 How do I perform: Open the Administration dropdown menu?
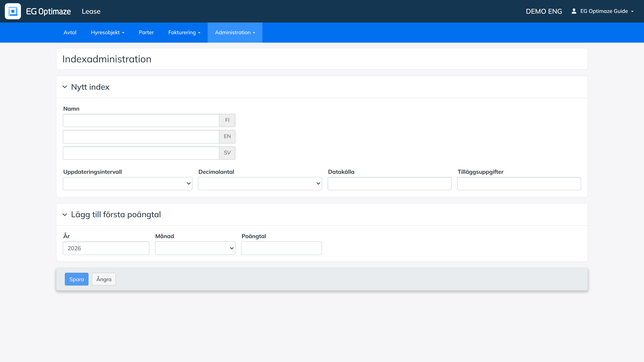click(235, 32)
